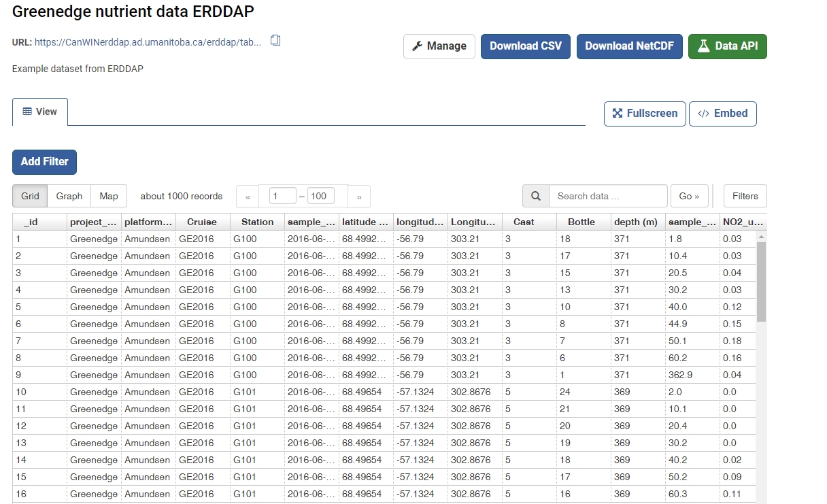The width and height of the screenshot is (827, 504).
Task: Click the search magnifier icon
Action: coord(536,196)
